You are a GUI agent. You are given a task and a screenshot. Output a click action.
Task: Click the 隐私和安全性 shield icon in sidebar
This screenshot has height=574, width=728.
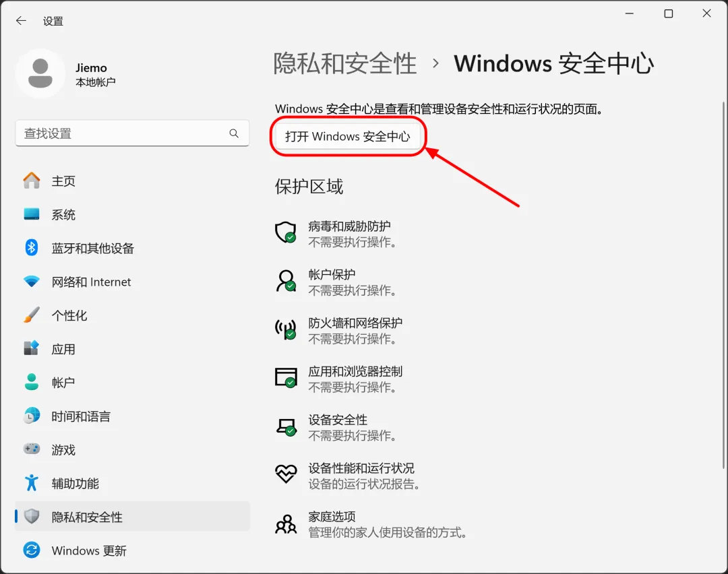[x=32, y=516]
